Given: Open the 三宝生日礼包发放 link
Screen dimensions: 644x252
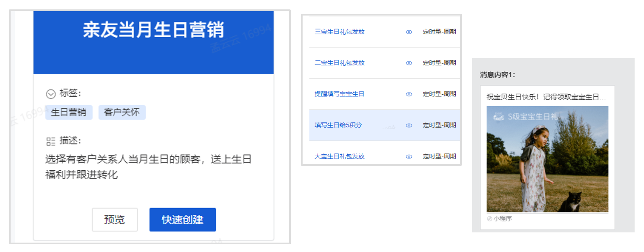Looking at the screenshot, I should pyautogui.click(x=339, y=32).
